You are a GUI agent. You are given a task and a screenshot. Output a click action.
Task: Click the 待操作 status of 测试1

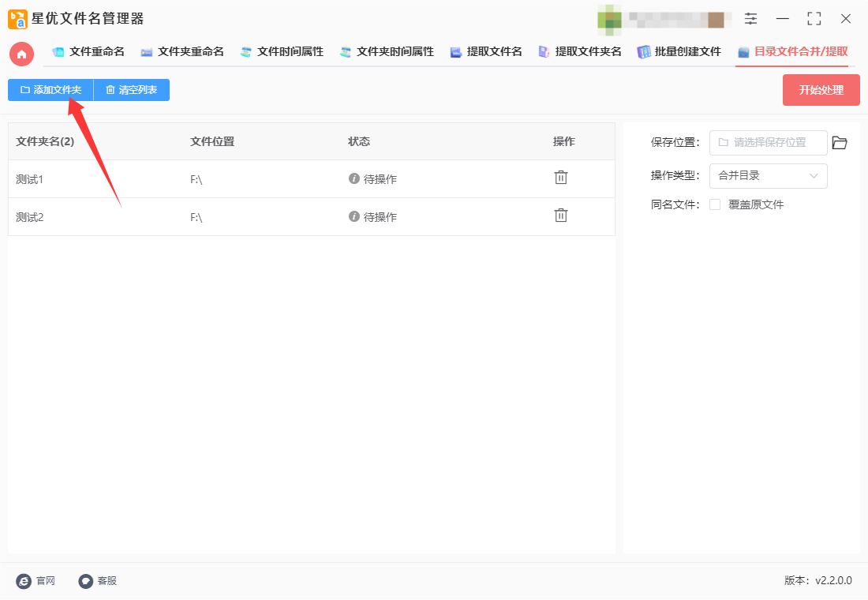point(380,179)
